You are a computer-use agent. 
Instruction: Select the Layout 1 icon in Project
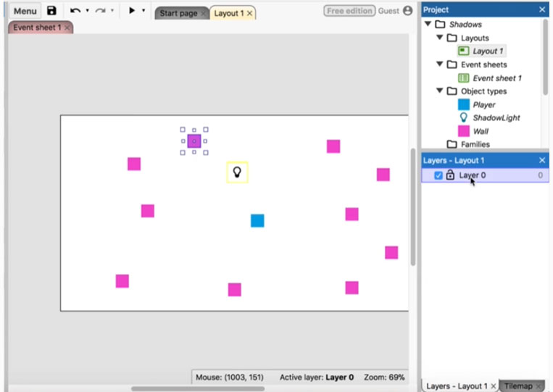(463, 51)
